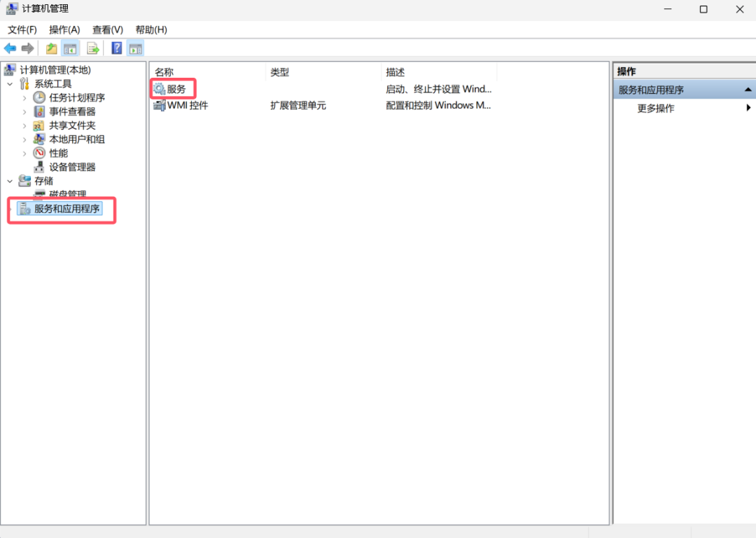Select the 存储 tree label

(44, 181)
